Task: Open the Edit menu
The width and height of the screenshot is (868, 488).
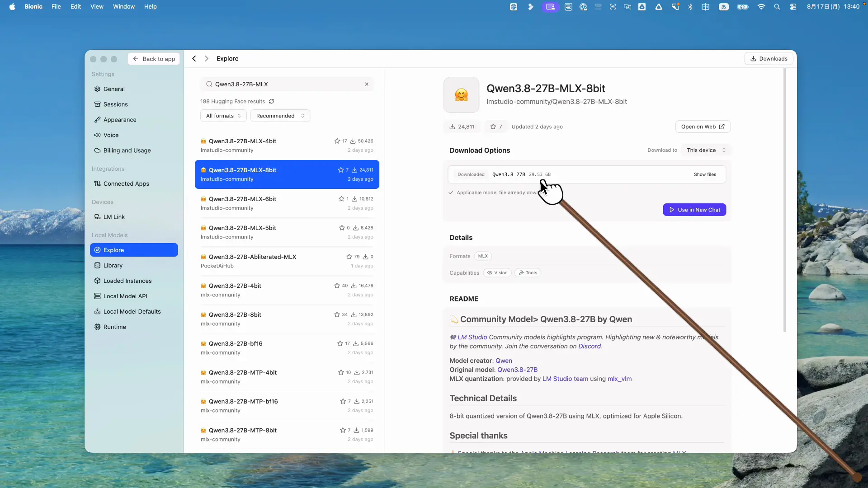Action: point(75,7)
